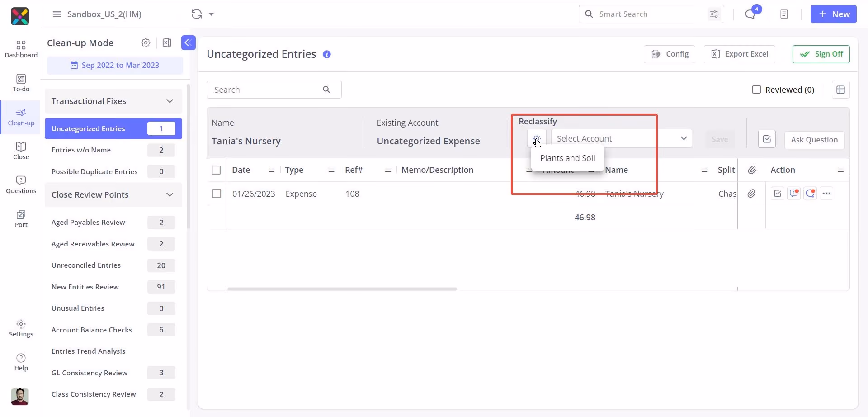Choose the Plants and Soil suggestion

(567, 158)
